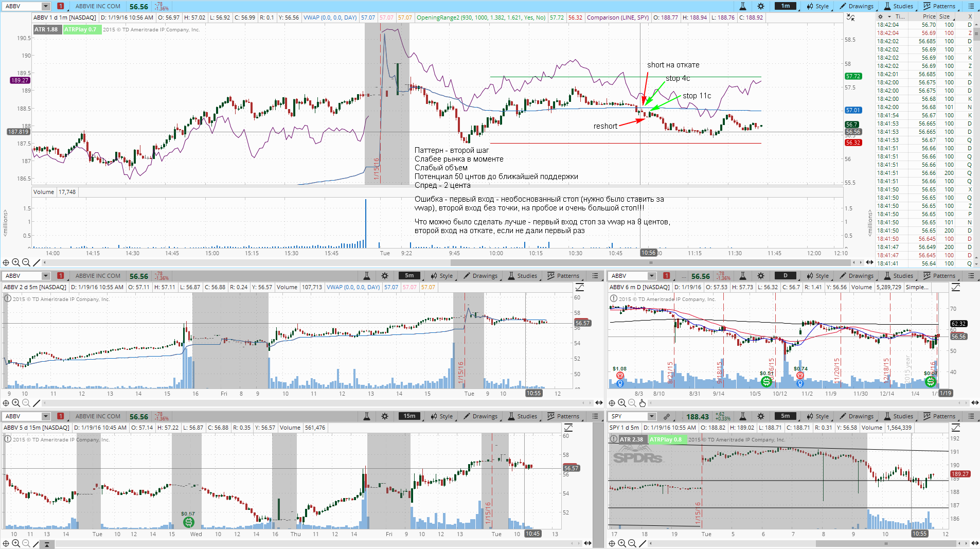Open Drawings menu in top chart toolbar

click(x=857, y=6)
